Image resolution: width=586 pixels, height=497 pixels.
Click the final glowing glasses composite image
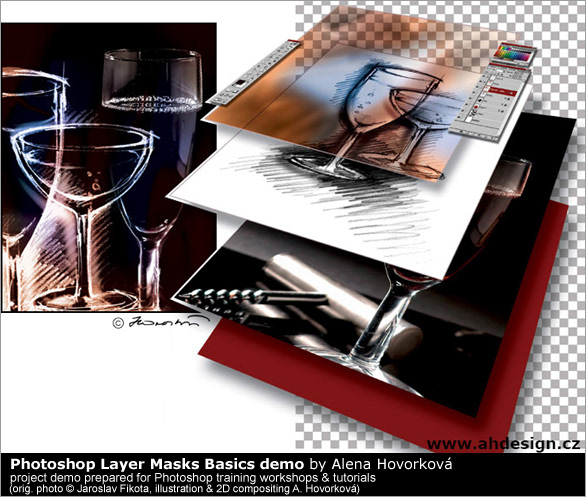pos(109,167)
